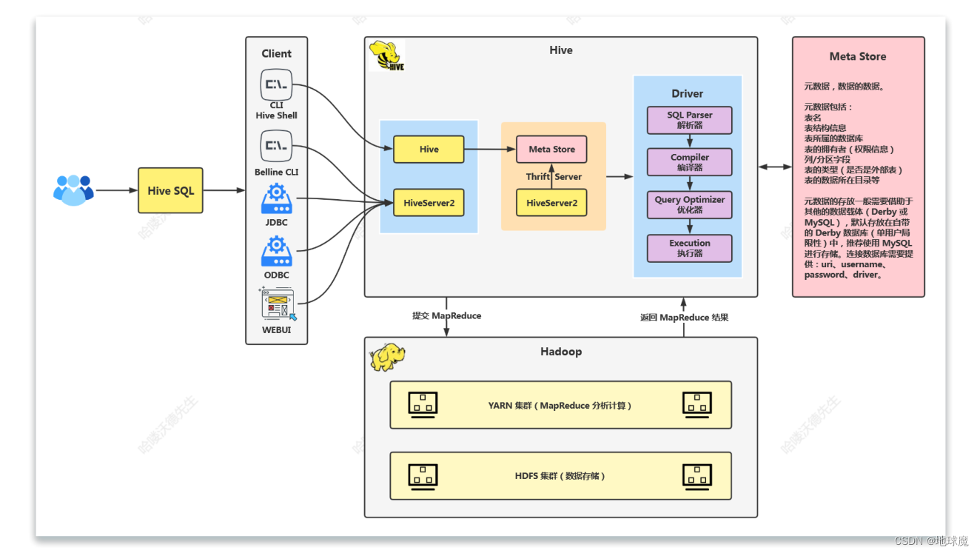This screenshot has width=980, height=553.
Task: Click the ODBC gear-drive icon
Action: pyautogui.click(x=276, y=252)
